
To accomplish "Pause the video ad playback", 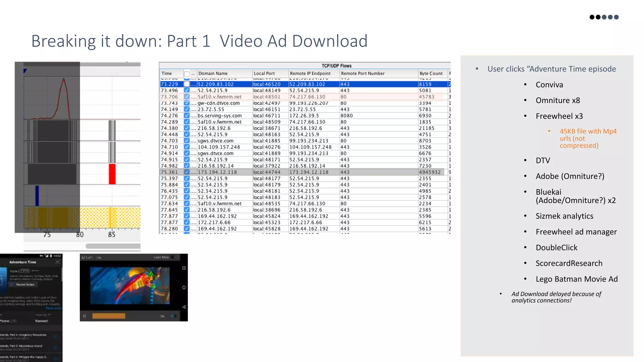I will 84,316.
